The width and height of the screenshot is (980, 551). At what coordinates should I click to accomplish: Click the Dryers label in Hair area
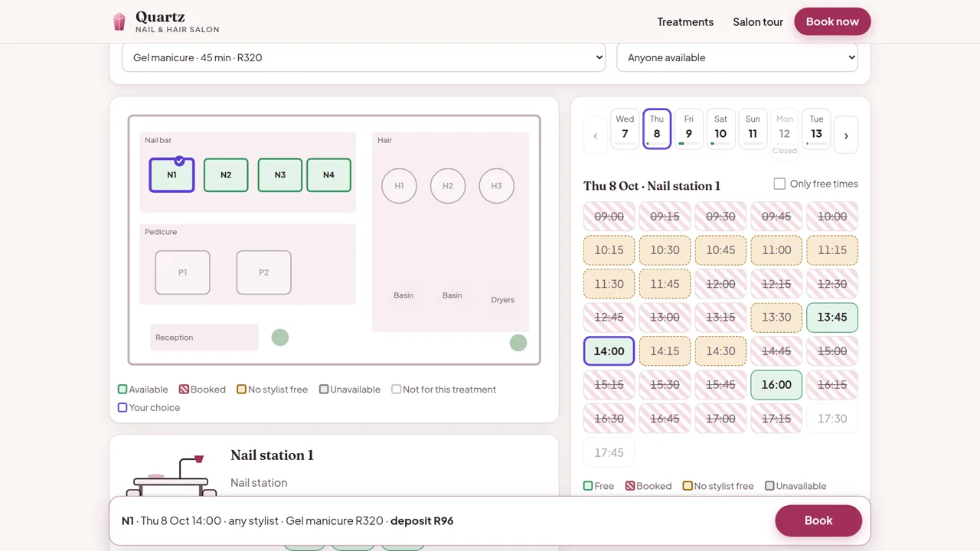(502, 300)
